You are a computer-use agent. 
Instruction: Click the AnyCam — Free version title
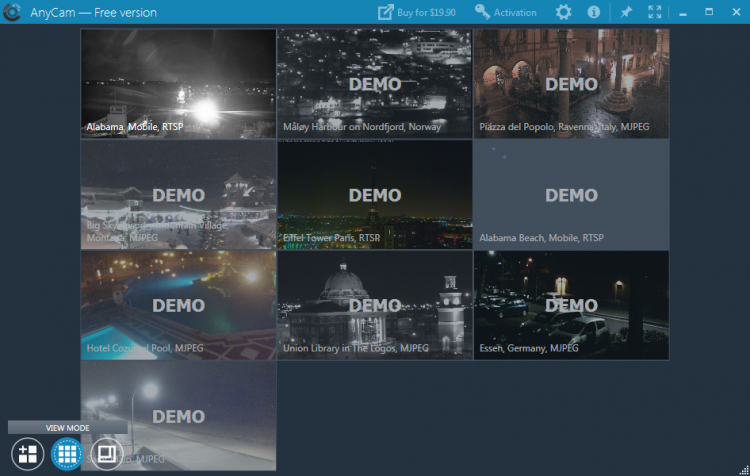pos(93,12)
